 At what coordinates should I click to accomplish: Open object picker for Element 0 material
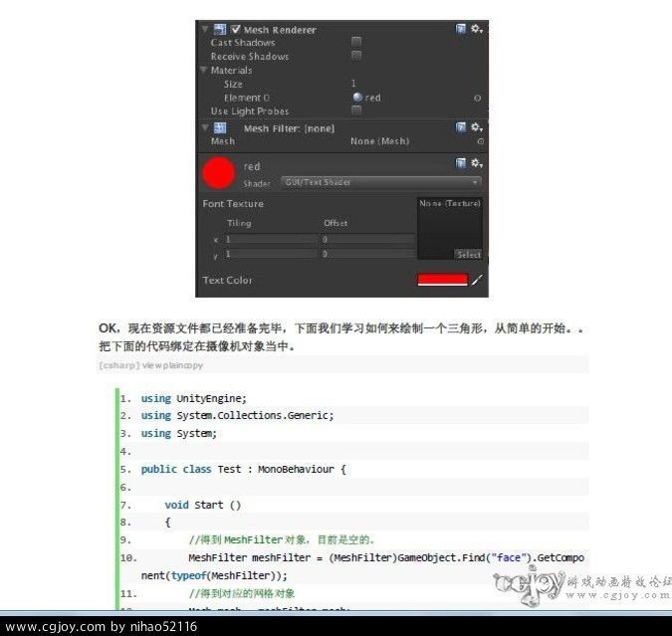pyautogui.click(x=477, y=99)
